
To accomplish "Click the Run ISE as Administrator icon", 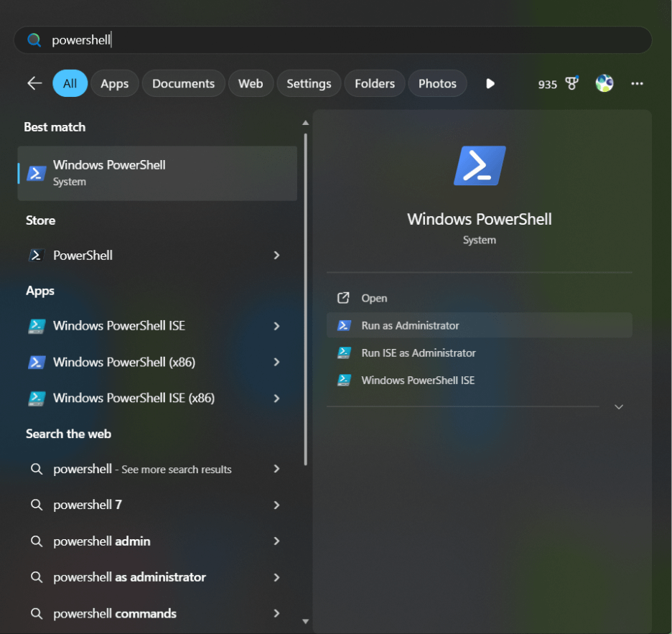I will [x=344, y=353].
